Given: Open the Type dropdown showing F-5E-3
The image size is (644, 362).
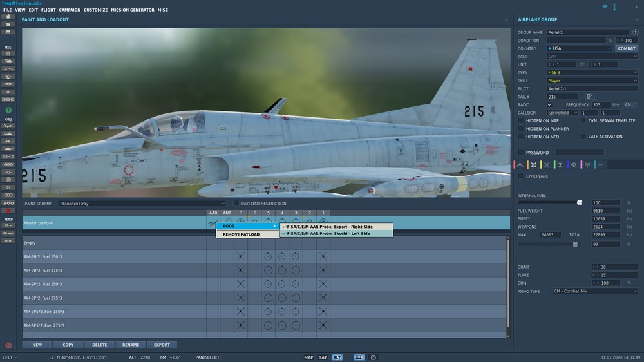Looking at the screenshot, I should coord(592,72).
